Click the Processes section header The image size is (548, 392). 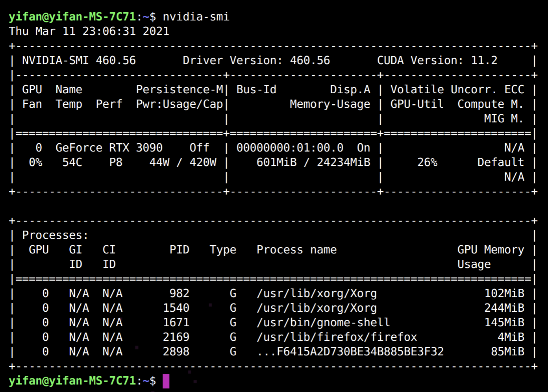54,235
